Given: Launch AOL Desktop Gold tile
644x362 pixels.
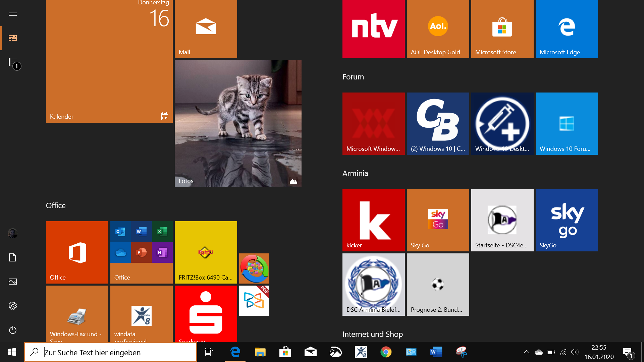Looking at the screenshot, I should (x=438, y=29).
